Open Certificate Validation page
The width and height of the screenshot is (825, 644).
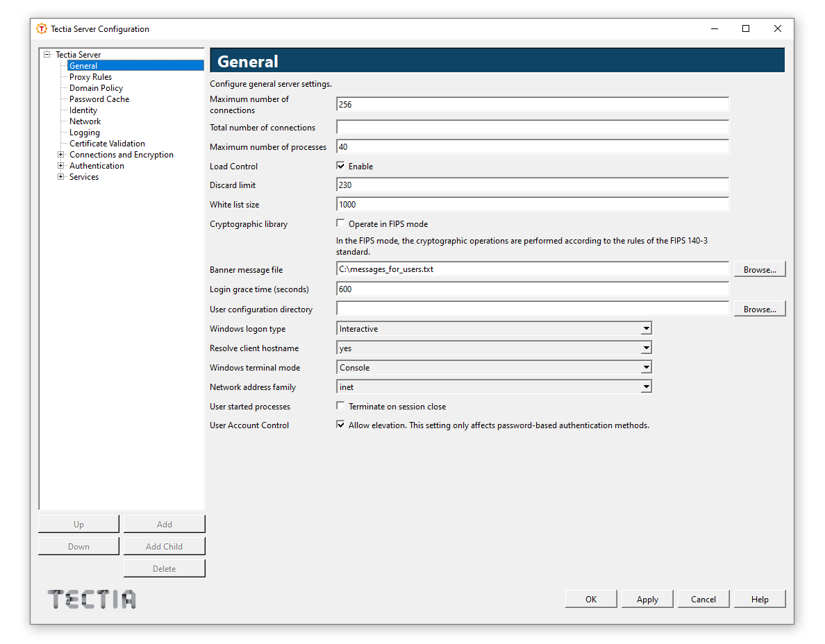(108, 144)
